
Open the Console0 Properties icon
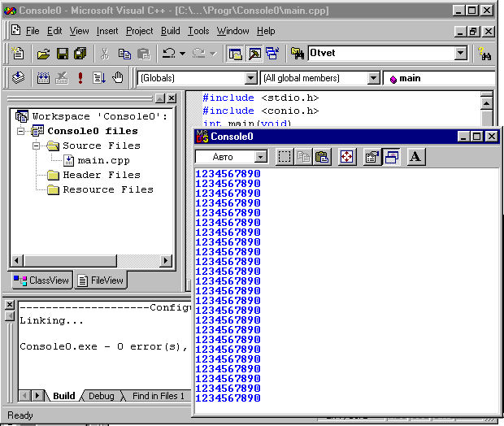[371, 157]
